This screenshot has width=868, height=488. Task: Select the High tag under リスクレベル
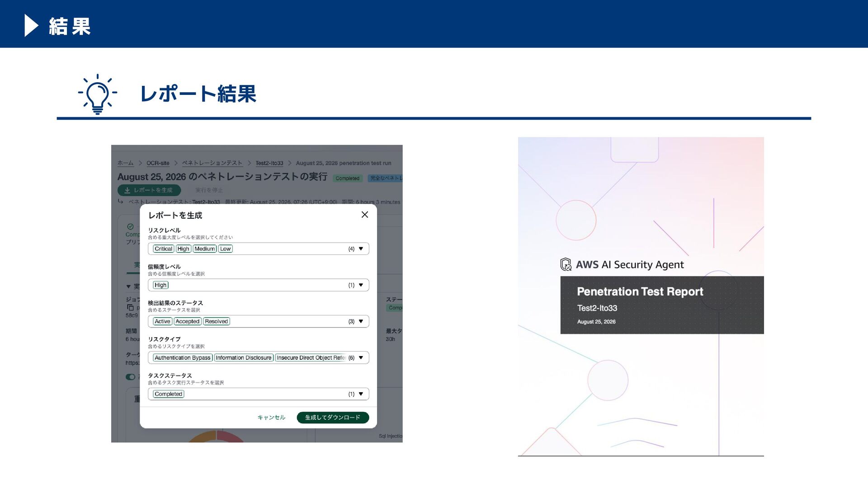[183, 249]
